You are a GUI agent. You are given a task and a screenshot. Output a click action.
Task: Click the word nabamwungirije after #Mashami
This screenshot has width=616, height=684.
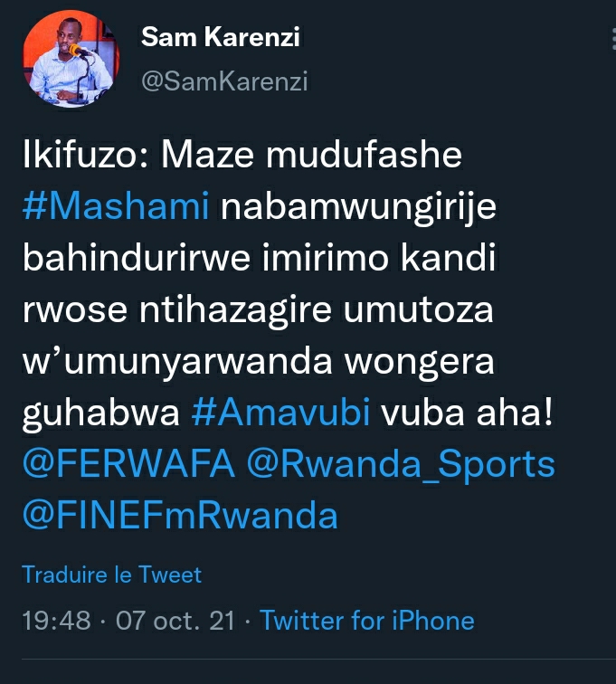[x=358, y=206]
